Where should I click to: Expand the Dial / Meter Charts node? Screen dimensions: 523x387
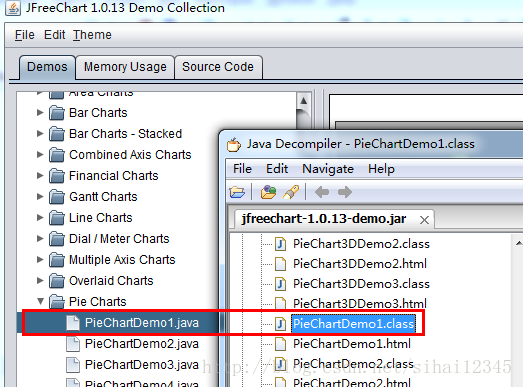(40, 239)
